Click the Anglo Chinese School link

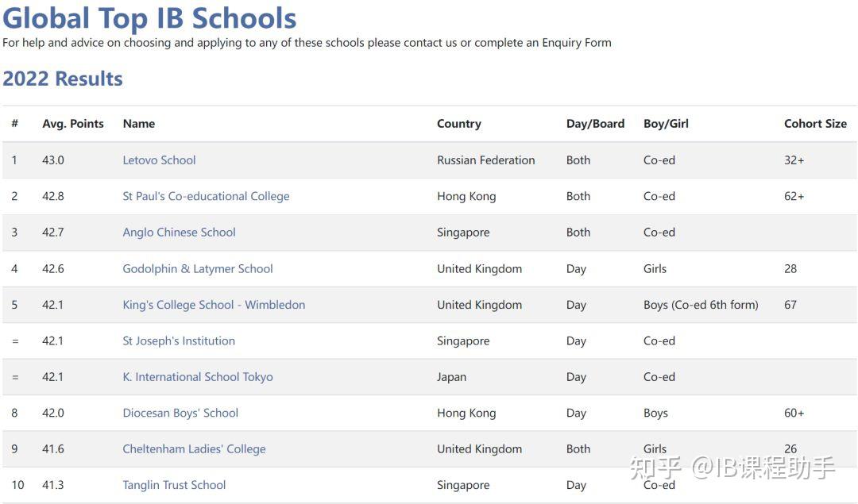click(179, 233)
